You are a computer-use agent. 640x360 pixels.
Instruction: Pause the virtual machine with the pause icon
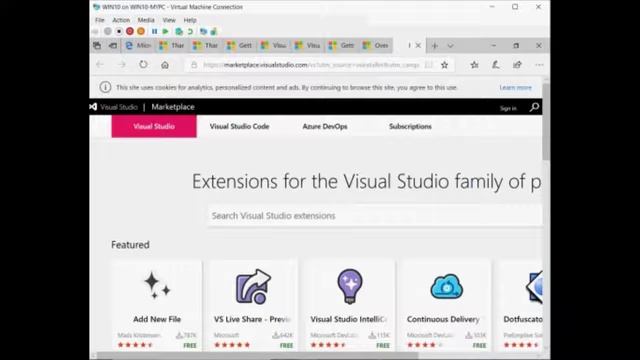[154, 31]
